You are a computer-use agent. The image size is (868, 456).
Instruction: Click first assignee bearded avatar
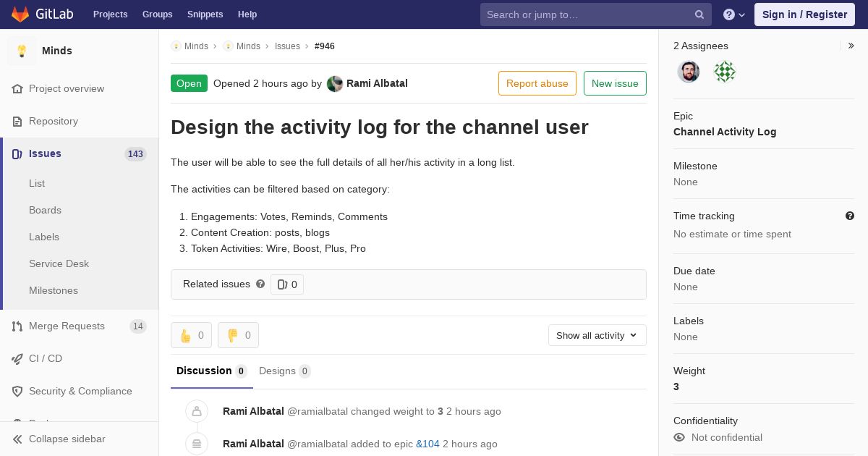689,72
